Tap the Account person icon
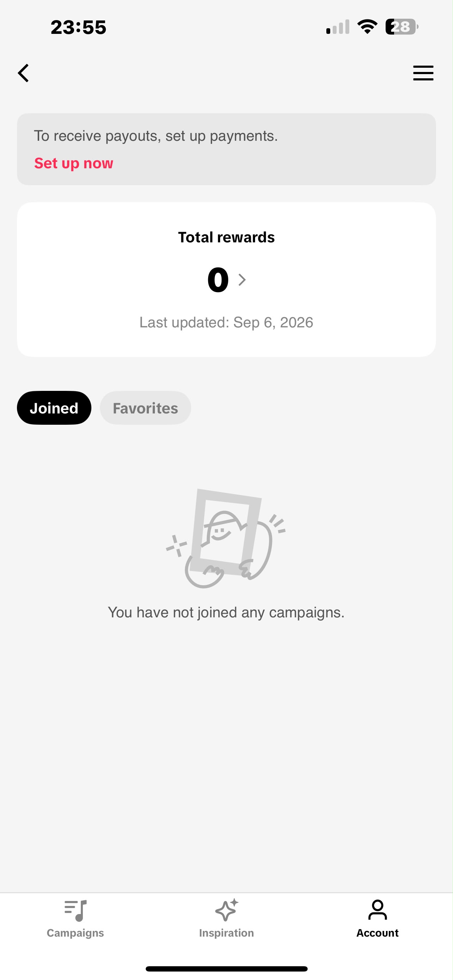Screen dimensions: 453x980 pos(377,909)
